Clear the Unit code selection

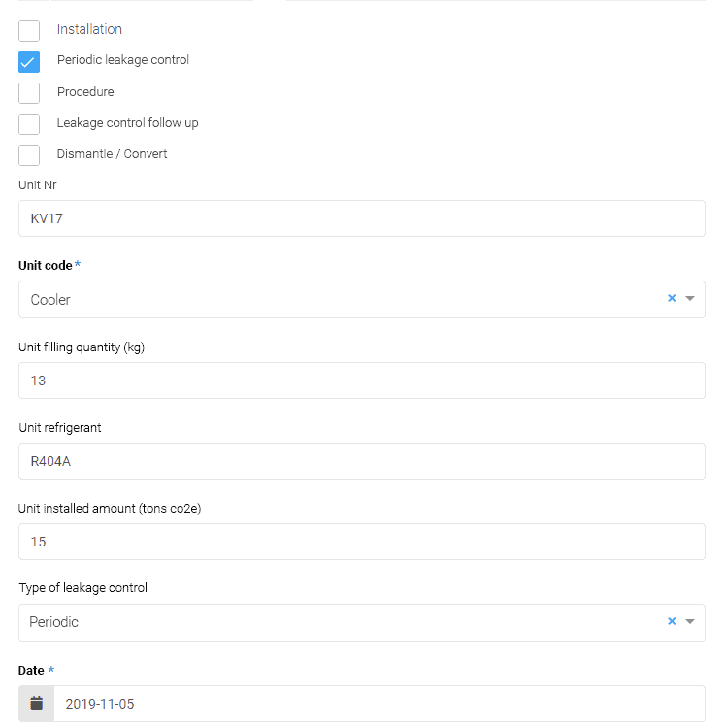[x=672, y=299]
